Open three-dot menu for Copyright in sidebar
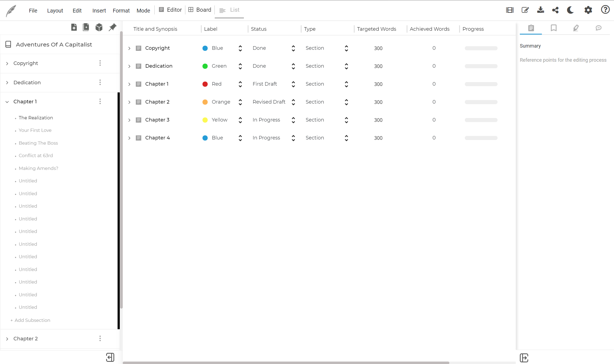Screen dimensions: 614x364 (x=100, y=63)
